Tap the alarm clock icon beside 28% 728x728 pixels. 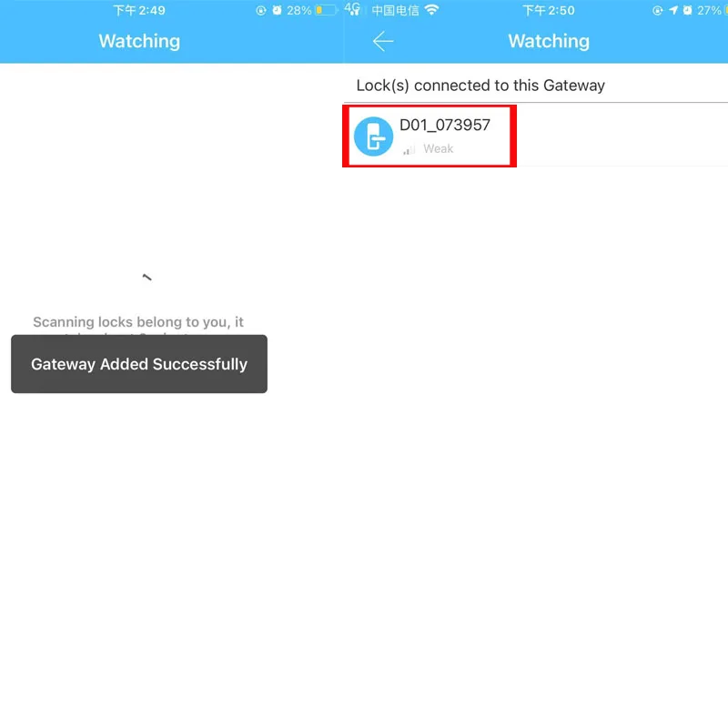(278, 10)
